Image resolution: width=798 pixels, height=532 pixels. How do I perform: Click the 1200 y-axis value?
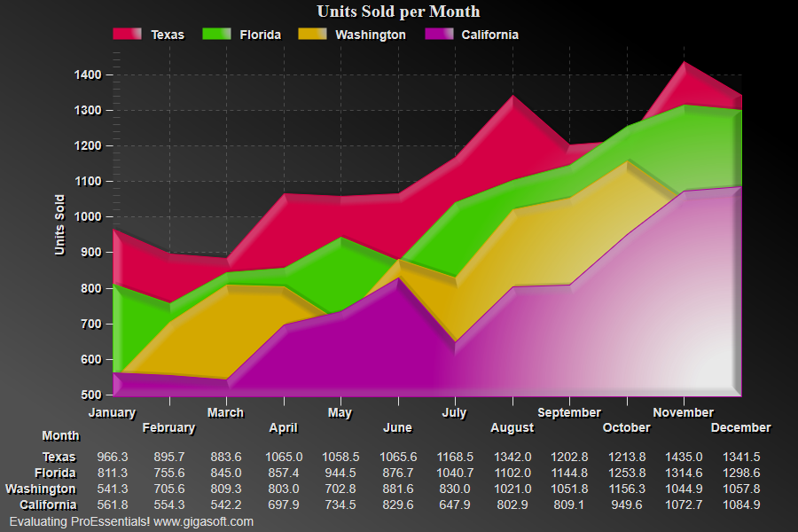tap(88, 146)
